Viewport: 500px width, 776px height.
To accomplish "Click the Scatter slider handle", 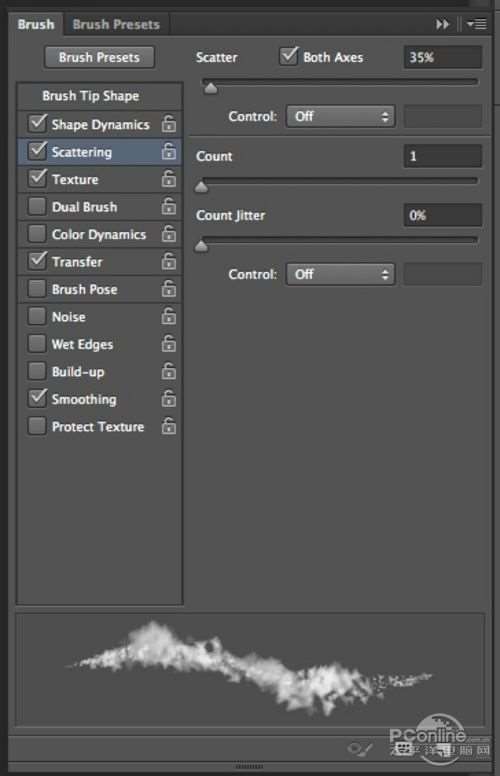I will (x=210, y=88).
